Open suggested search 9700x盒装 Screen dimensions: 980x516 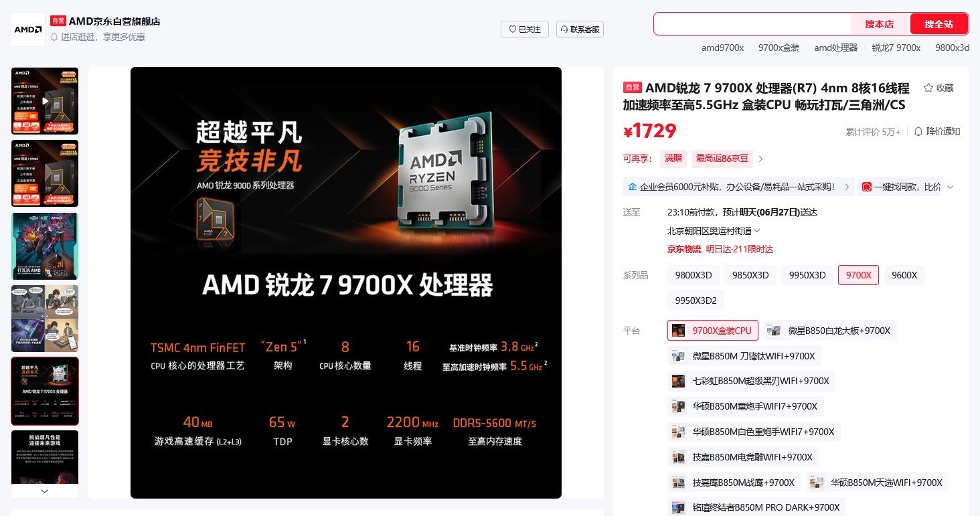coord(779,48)
